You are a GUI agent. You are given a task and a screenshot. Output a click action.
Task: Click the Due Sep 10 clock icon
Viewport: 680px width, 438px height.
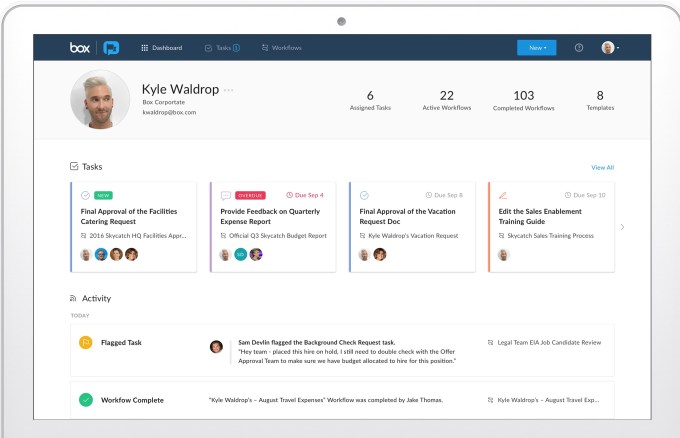click(568, 195)
